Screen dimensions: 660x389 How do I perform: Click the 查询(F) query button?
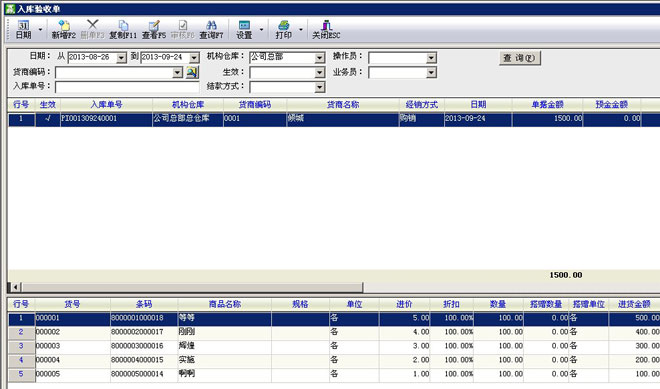[520, 58]
